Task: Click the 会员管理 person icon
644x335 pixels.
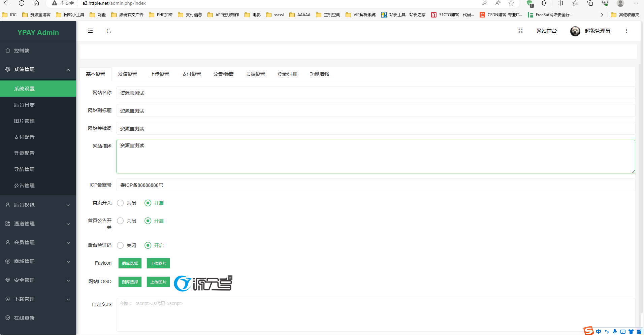Action: tap(8, 242)
